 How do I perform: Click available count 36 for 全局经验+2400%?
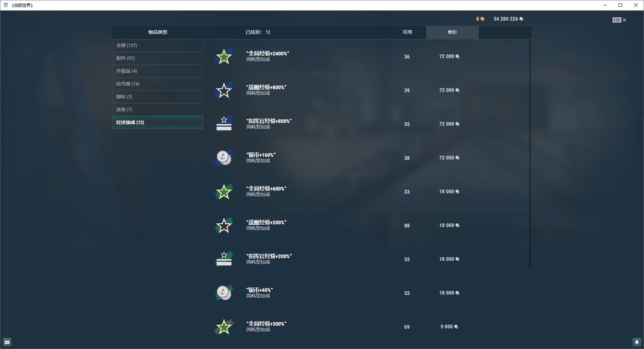pyautogui.click(x=407, y=57)
